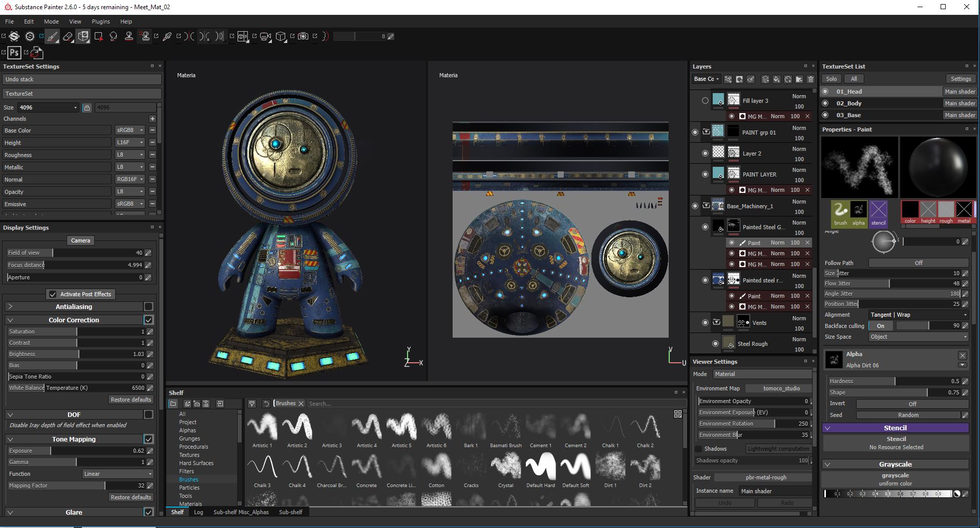Toggle Activate Post Effects checkbox
Viewport: 980px width, 528px height.
pyautogui.click(x=53, y=294)
